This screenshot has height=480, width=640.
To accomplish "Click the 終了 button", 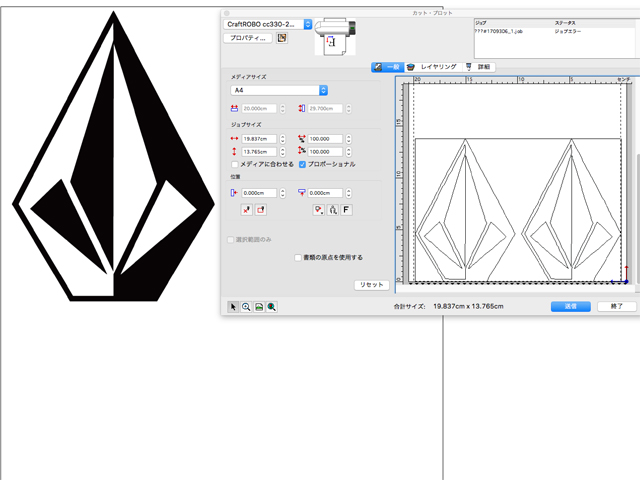I will (617, 307).
